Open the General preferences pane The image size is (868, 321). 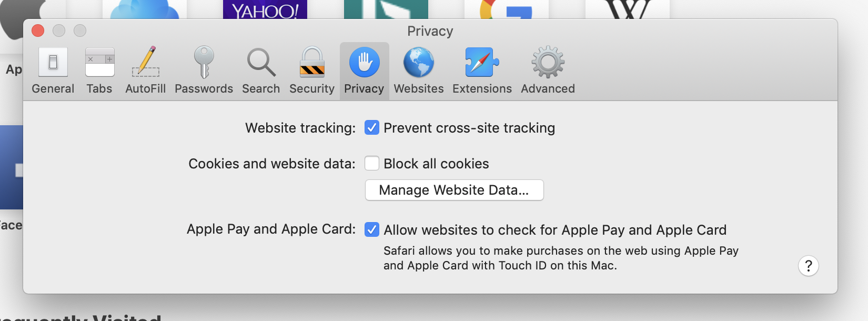pyautogui.click(x=53, y=70)
